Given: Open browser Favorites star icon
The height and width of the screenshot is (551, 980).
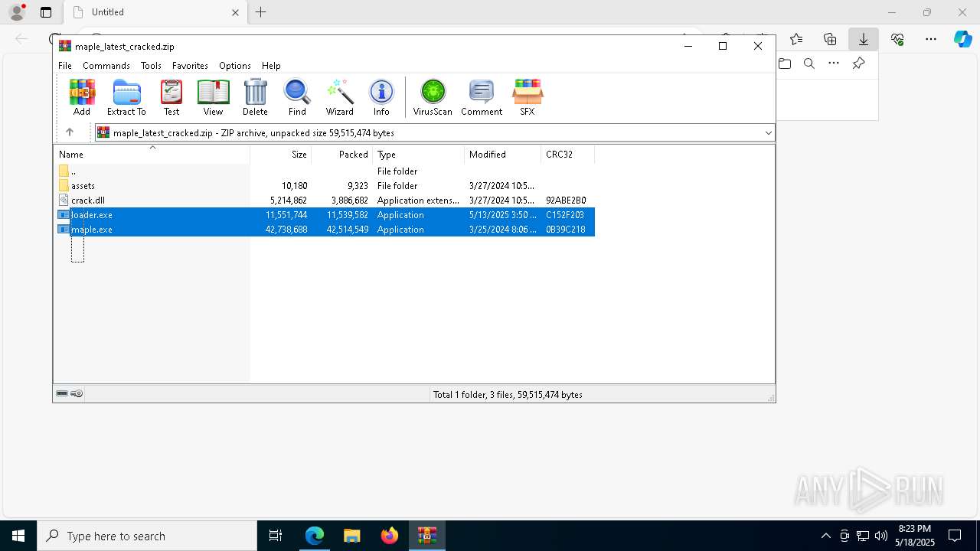Looking at the screenshot, I should 796,39.
